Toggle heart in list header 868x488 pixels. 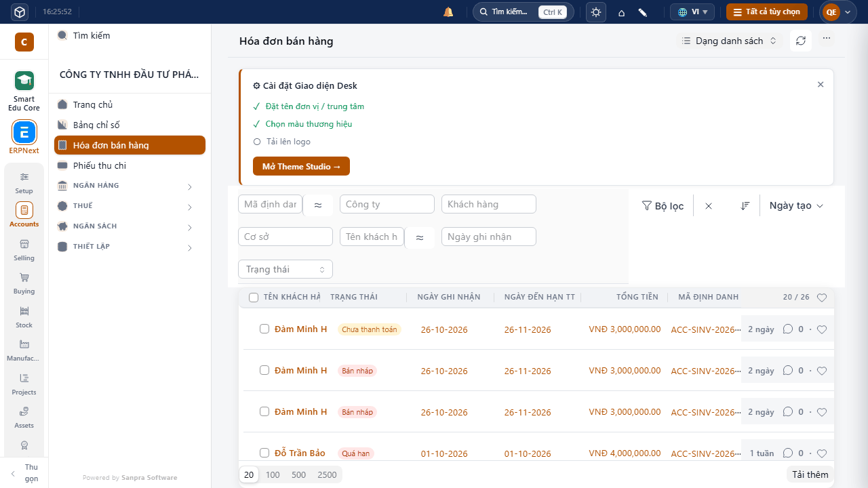point(822,298)
